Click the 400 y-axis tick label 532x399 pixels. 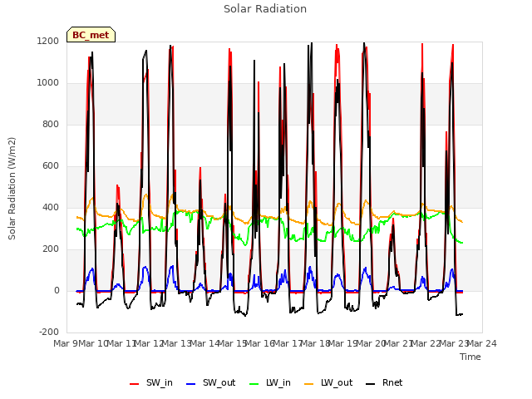pyautogui.click(x=51, y=207)
